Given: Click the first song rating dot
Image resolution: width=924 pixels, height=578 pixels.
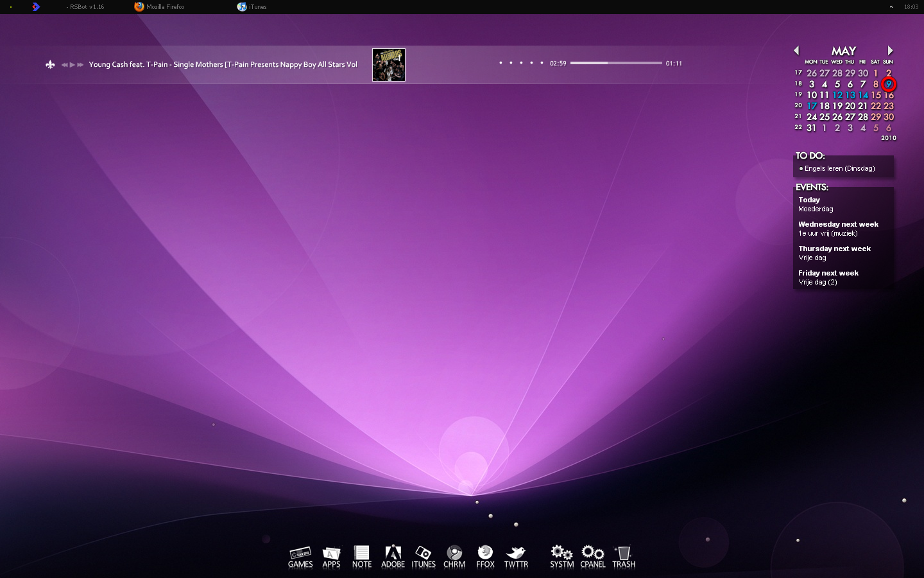Looking at the screenshot, I should click(x=501, y=63).
